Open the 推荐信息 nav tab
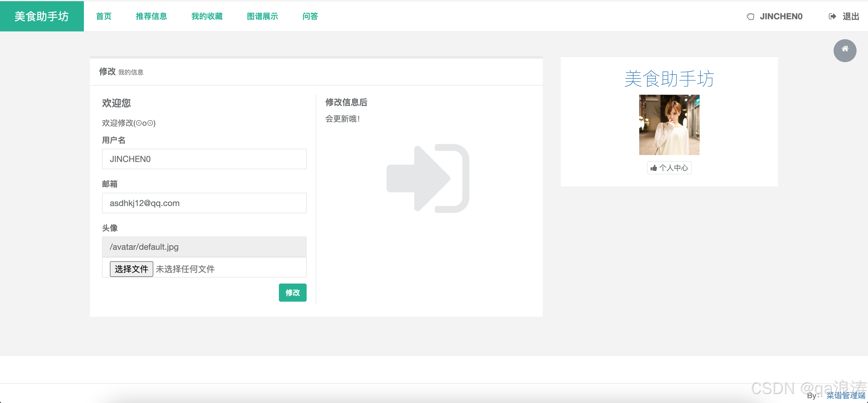 (x=151, y=16)
